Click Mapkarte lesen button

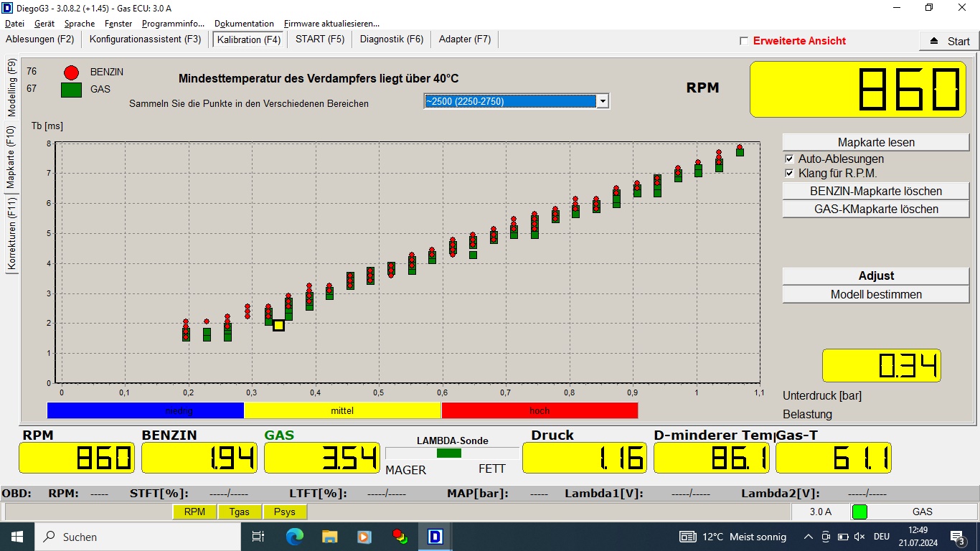click(x=876, y=142)
